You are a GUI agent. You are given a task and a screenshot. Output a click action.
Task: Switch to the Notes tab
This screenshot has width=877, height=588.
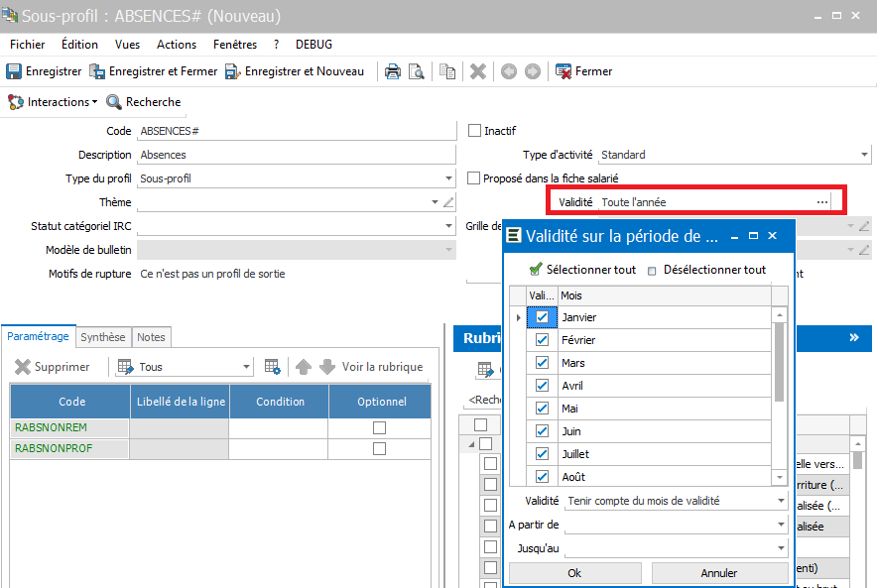pyautogui.click(x=151, y=337)
